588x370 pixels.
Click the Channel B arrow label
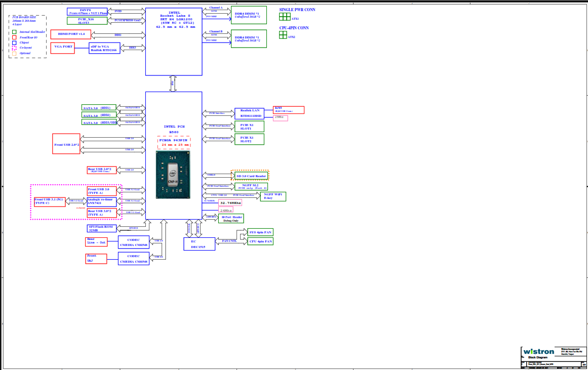[x=216, y=31]
